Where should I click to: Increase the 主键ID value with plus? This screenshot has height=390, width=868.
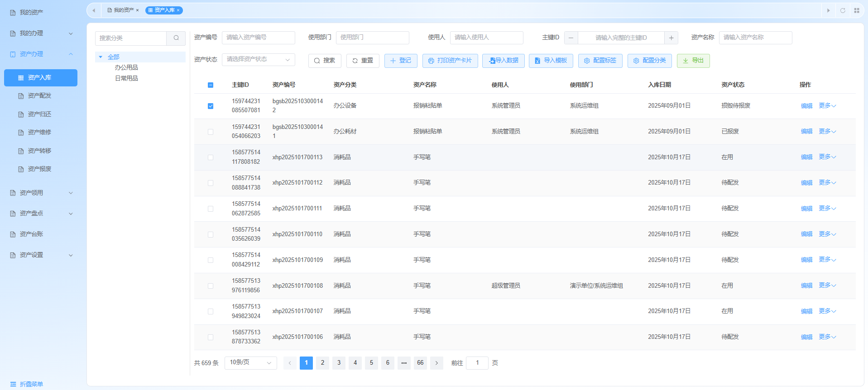pyautogui.click(x=671, y=38)
